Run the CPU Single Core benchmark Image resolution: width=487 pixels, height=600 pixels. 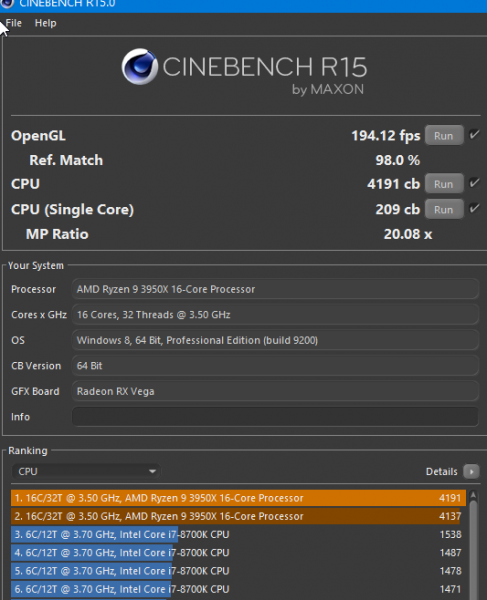[444, 209]
